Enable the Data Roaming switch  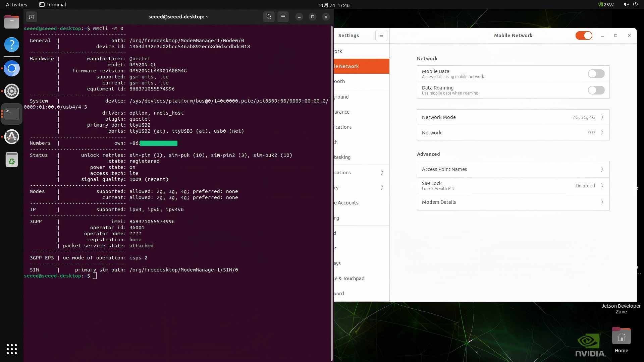[x=596, y=90]
